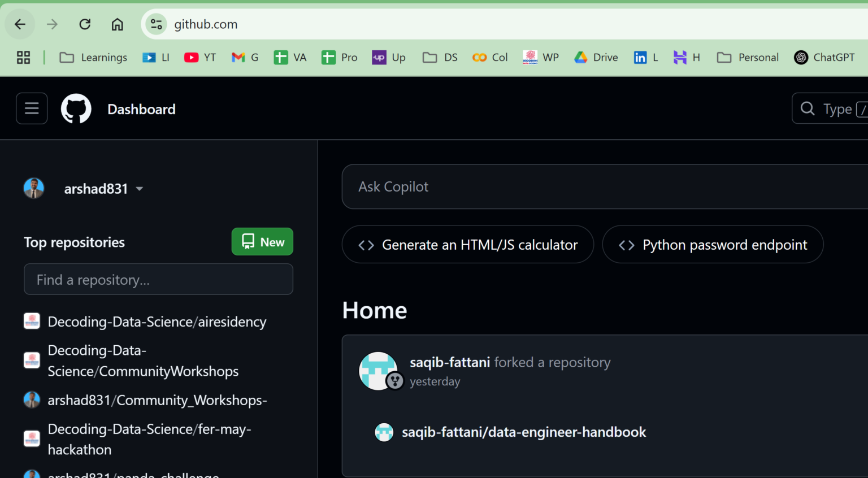Viewport: 868px width, 478px height.
Task: Open GitHub's hamburger navigation menu
Action: point(31,108)
